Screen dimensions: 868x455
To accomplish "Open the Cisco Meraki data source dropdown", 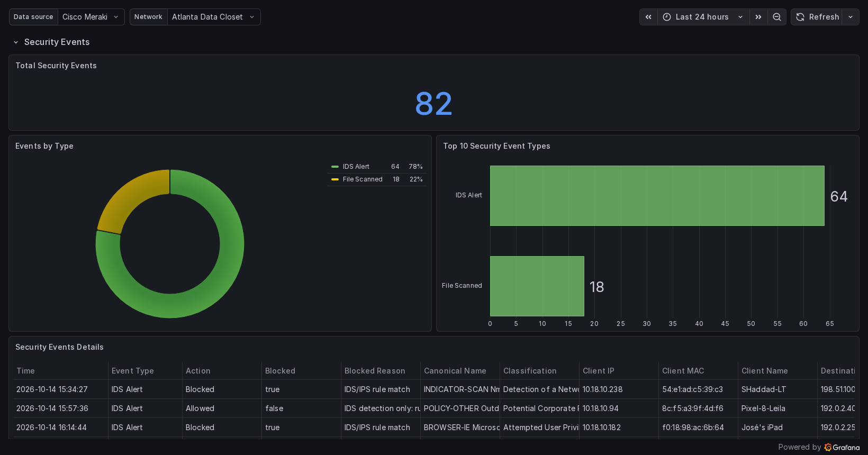I will coord(91,17).
